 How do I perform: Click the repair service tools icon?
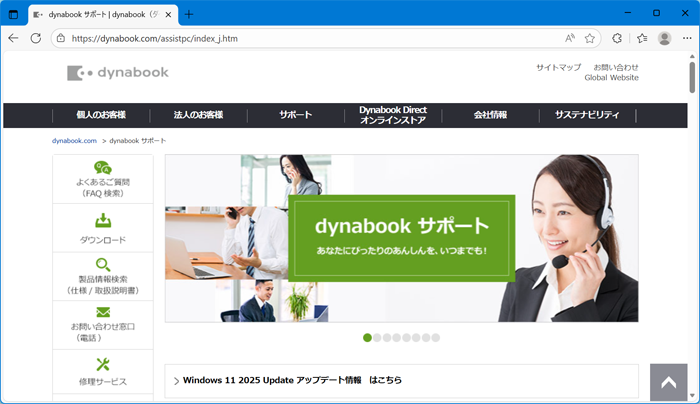pyautogui.click(x=103, y=364)
